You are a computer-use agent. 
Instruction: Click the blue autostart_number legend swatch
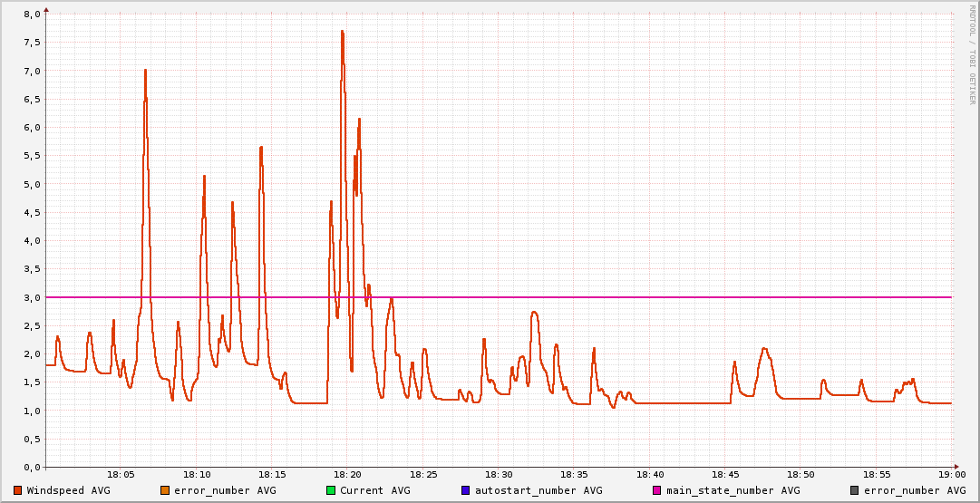(x=466, y=490)
